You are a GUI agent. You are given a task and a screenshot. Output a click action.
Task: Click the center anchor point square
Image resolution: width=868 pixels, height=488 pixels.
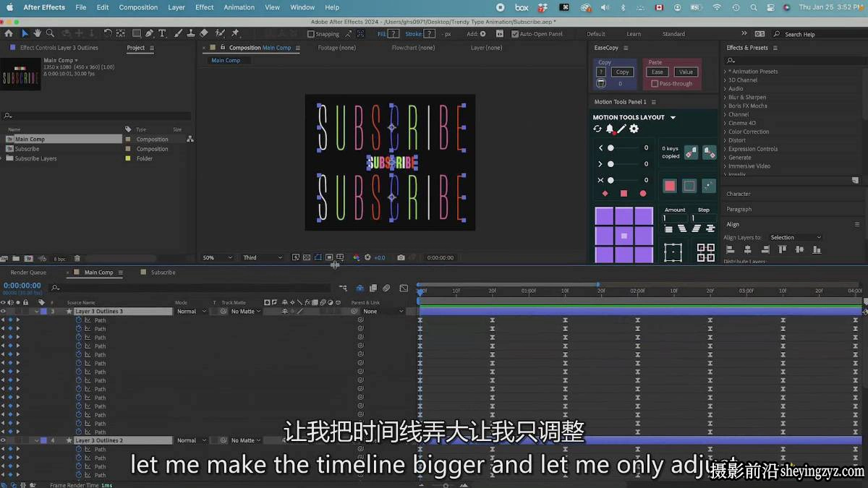point(624,236)
